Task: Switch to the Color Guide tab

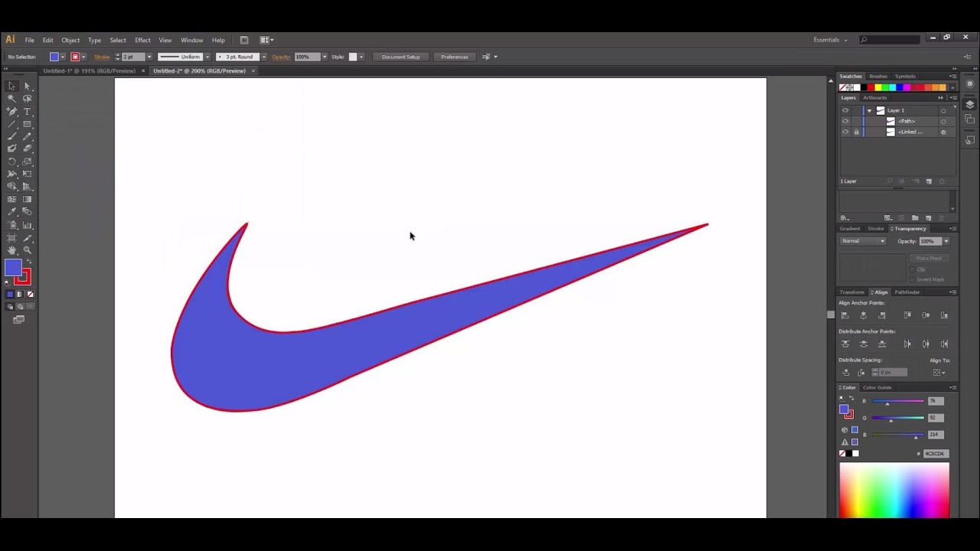Action: (x=877, y=387)
